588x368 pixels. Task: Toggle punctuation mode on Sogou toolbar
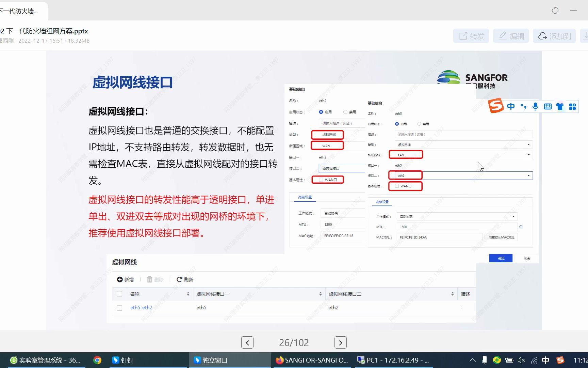click(523, 106)
